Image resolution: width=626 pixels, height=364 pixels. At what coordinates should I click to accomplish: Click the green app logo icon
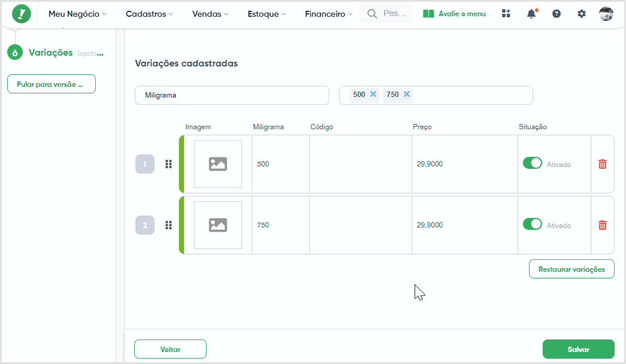pos(21,14)
